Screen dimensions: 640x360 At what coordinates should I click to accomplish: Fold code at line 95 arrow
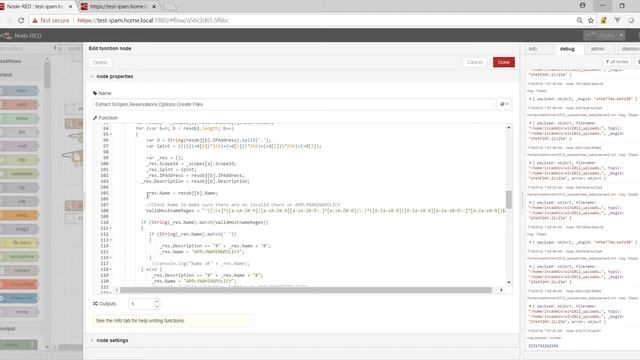click(x=111, y=134)
